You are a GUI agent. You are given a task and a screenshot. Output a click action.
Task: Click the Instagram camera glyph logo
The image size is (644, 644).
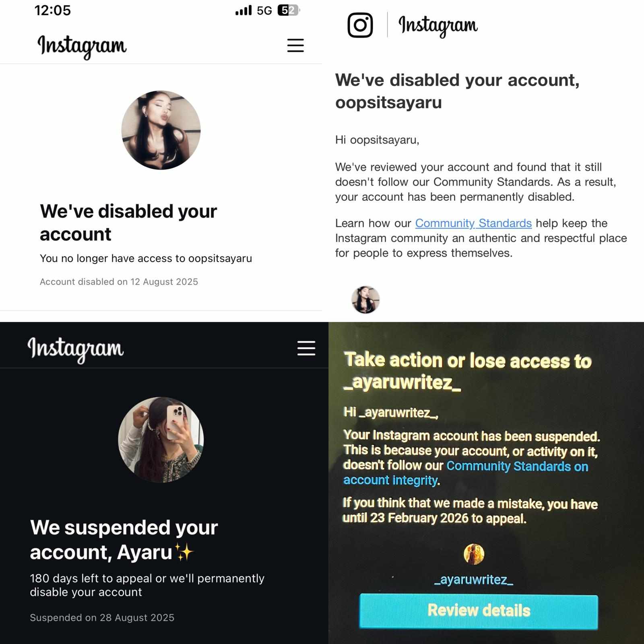pyautogui.click(x=360, y=25)
